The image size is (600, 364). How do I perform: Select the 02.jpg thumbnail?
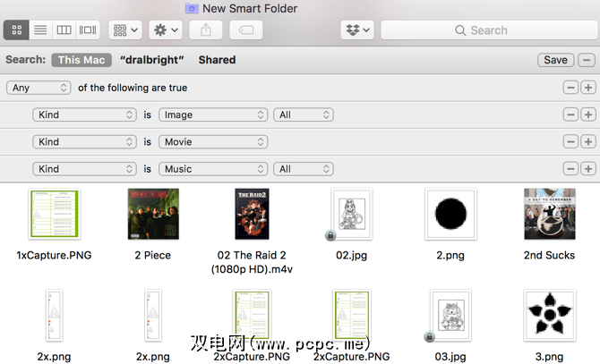pyautogui.click(x=352, y=214)
